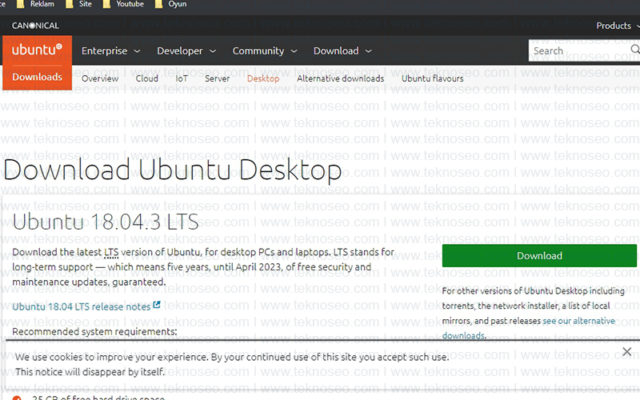The image size is (640, 400).
Task: Select the Downloads section label
Action: tap(37, 77)
